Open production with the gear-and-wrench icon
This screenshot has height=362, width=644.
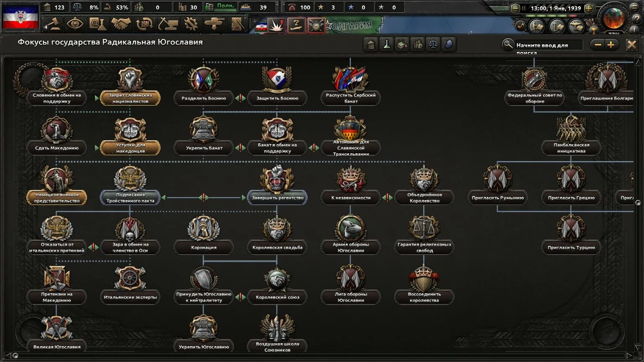pyautogui.click(x=191, y=24)
